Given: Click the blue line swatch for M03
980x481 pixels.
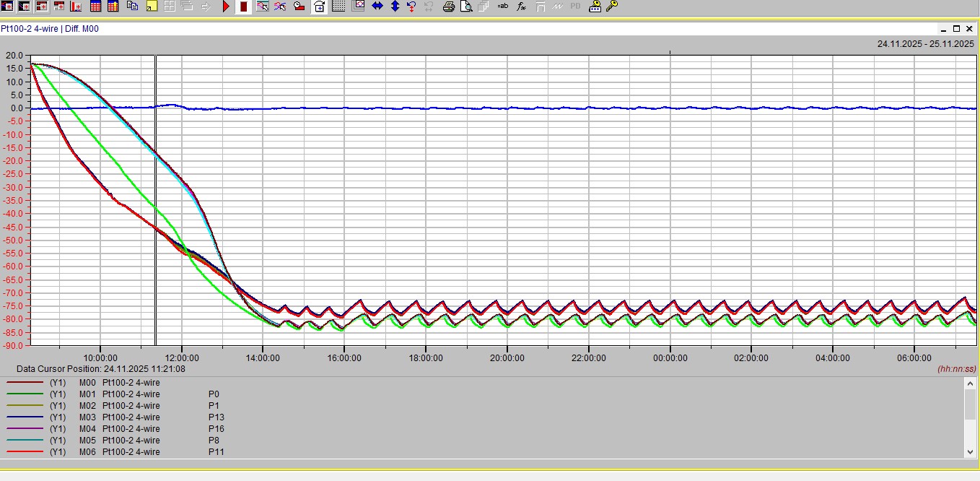Looking at the screenshot, I should 25,417.
